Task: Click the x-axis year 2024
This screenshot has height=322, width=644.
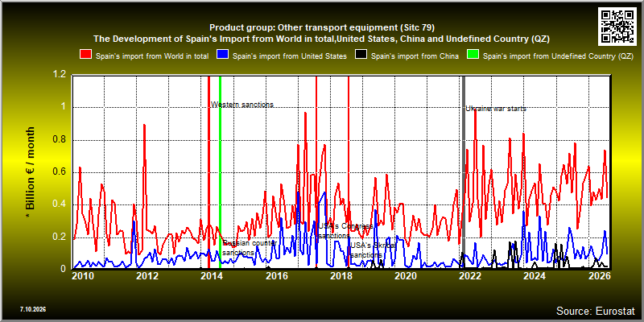Action: pyautogui.click(x=534, y=276)
